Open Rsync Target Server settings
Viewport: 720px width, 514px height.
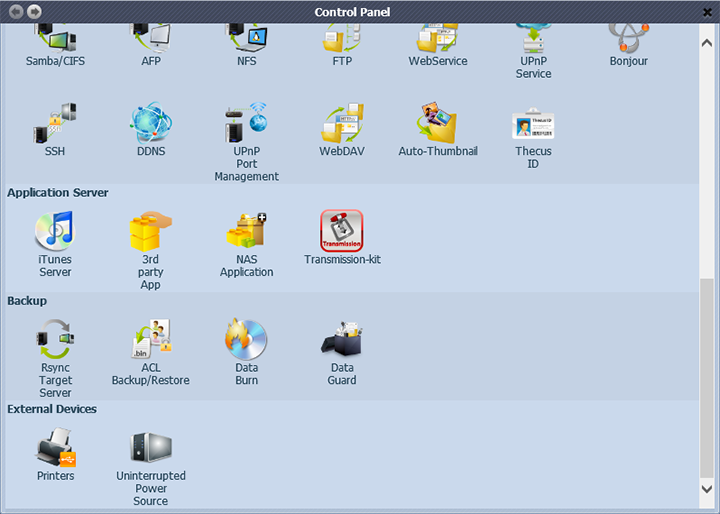click(x=55, y=341)
